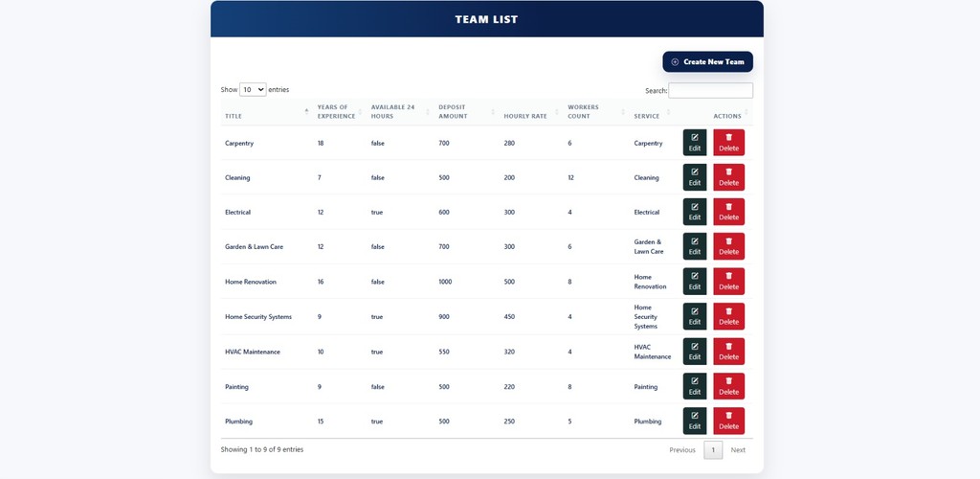
Task: Edit the Home Security Systems team
Action: (695, 316)
